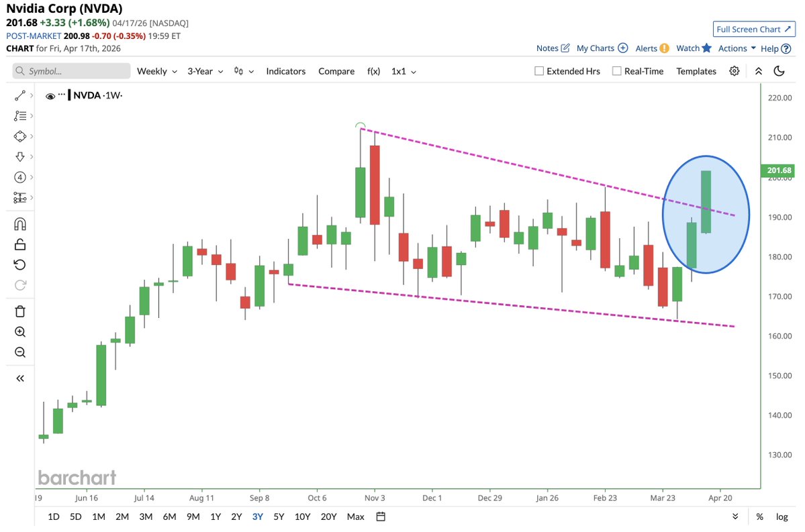The width and height of the screenshot is (805, 532).
Task: Redo the chart action
Action: (20, 285)
